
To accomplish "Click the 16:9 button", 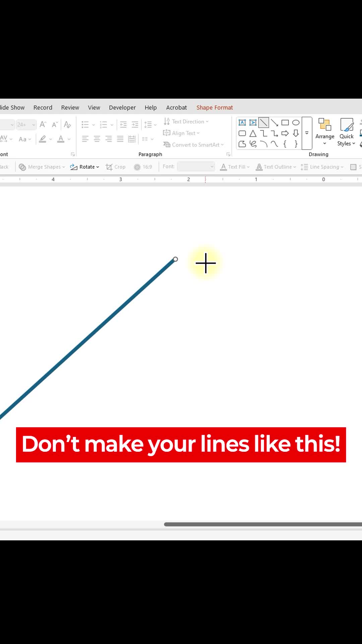I will [143, 167].
